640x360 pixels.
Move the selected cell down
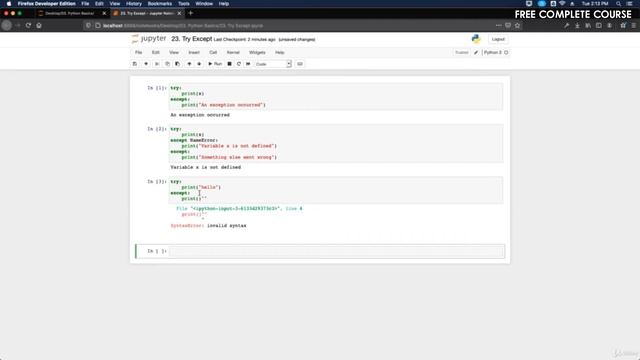(199, 64)
